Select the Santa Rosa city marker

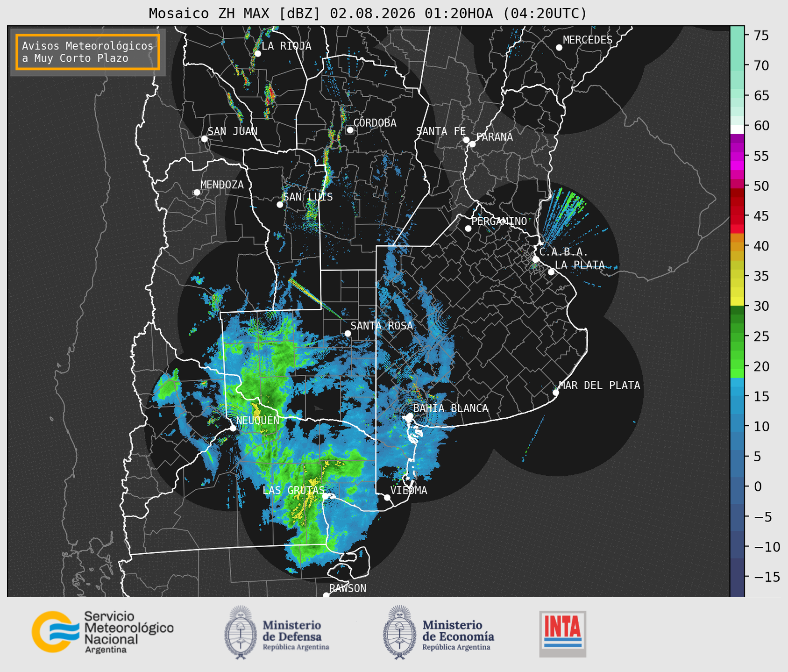click(x=348, y=333)
